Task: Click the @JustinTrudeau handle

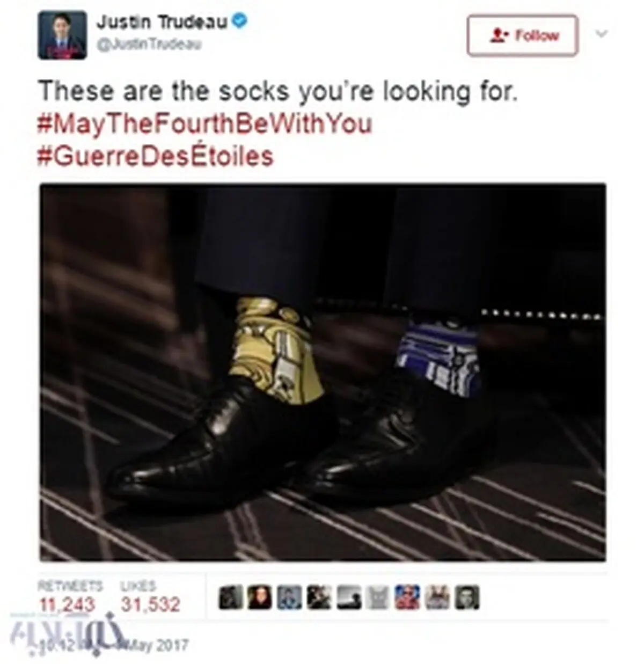Action: click(x=149, y=46)
